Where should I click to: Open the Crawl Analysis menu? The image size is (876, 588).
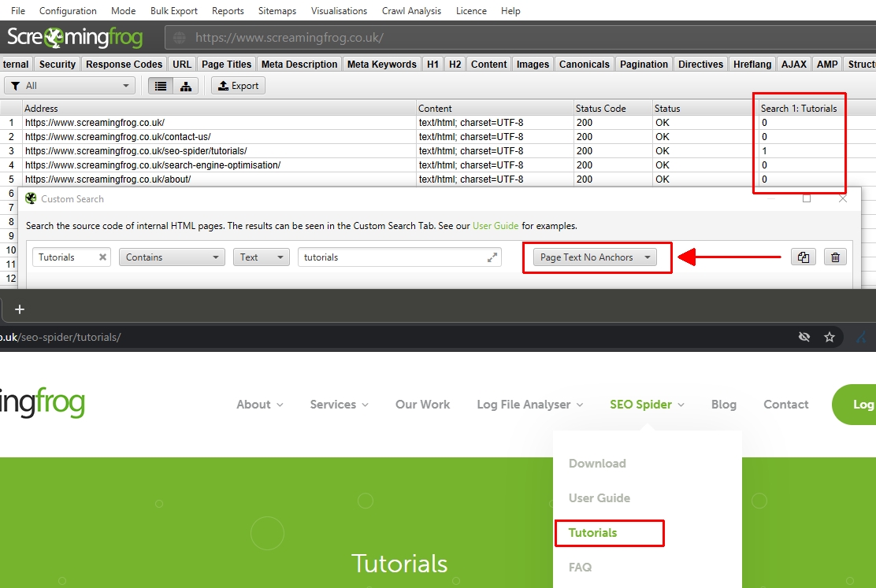pyautogui.click(x=411, y=10)
